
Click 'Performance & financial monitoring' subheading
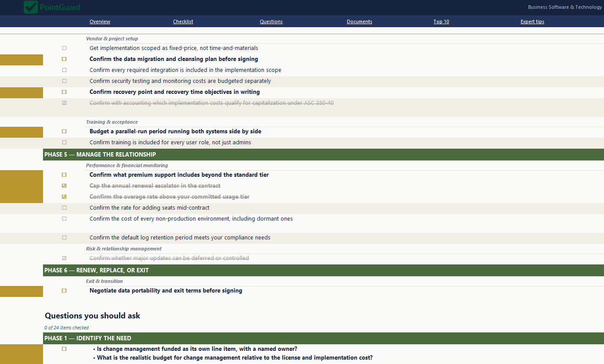click(127, 165)
